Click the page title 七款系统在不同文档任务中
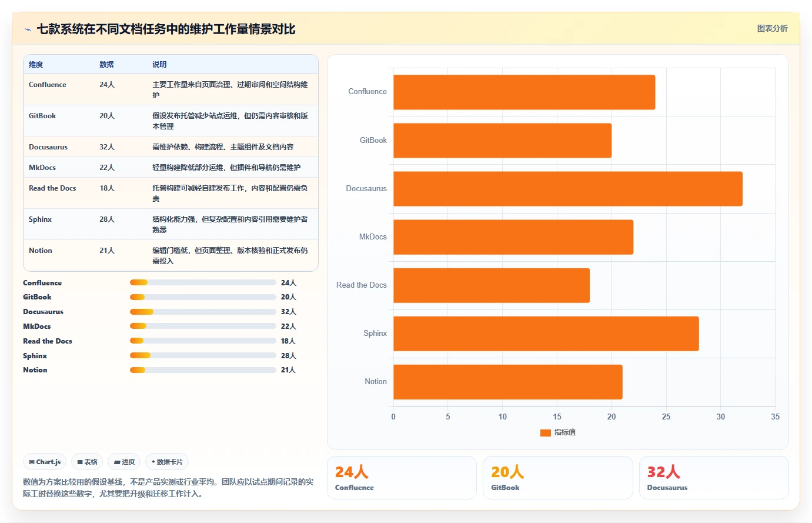Viewport: 812px width, 523px height. pyautogui.click(x=166, y=29)
